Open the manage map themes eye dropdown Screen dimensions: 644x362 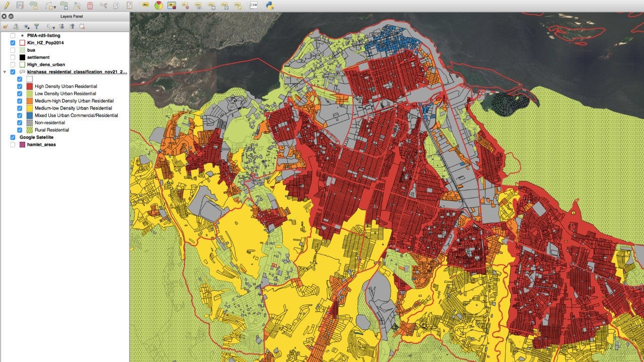26,27
